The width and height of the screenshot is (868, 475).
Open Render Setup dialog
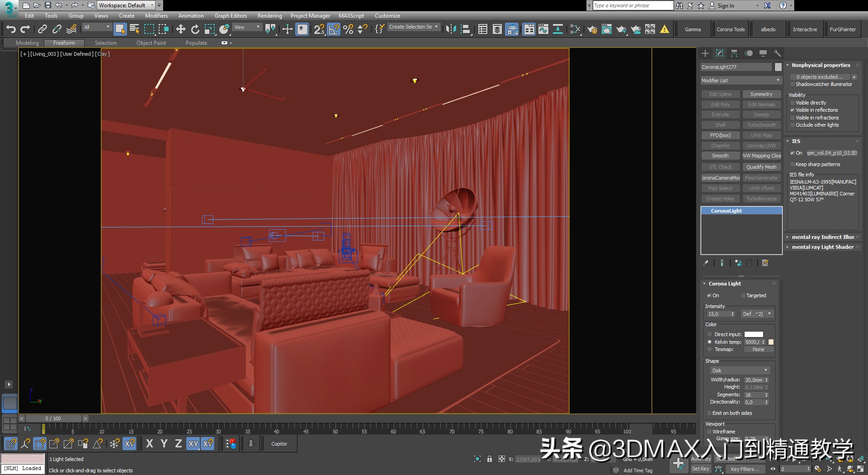(x=593, y=29)
